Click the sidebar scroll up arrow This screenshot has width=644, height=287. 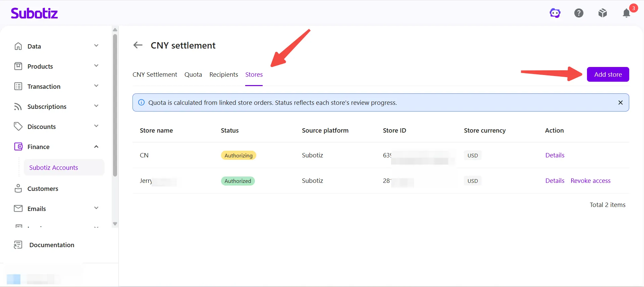[x=115, y=30]
